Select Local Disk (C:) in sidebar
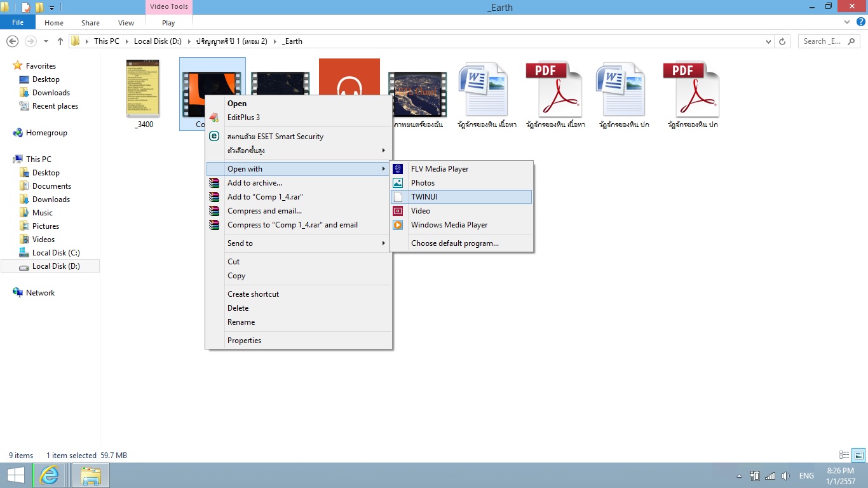868x488 pixels. point(56,253)
